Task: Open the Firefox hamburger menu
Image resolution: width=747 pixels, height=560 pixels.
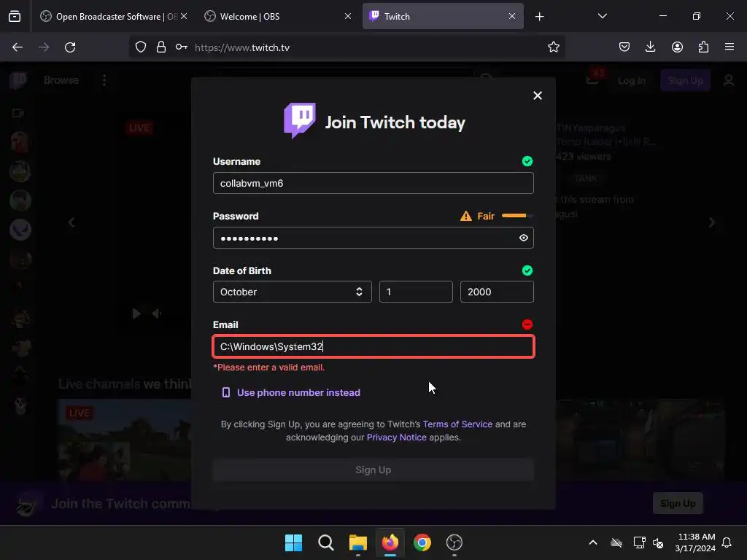Action: [729, 47]
